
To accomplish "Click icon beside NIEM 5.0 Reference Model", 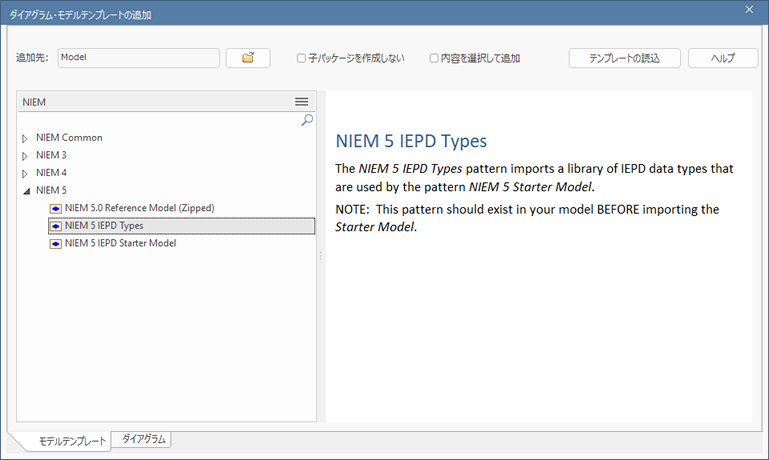I will pos(56,208).
